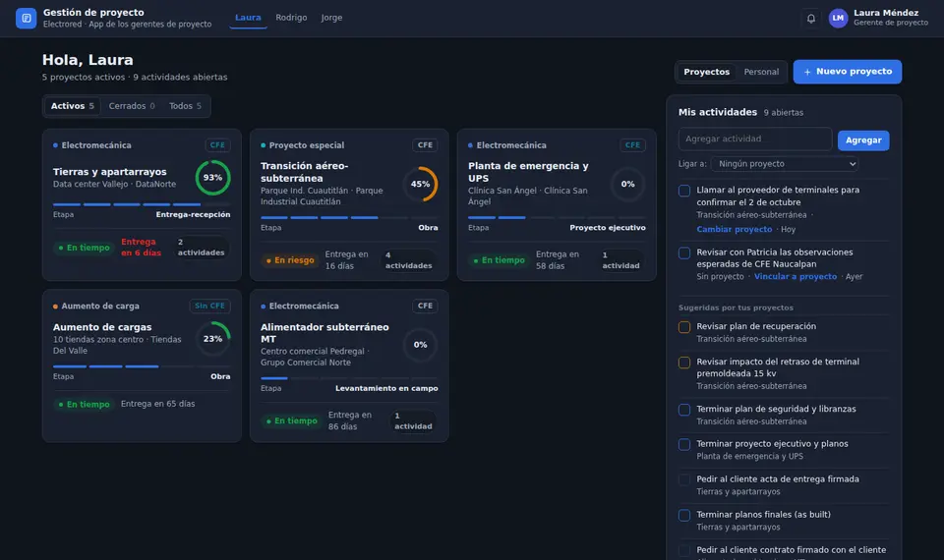Image resolution: width=944 pixels, height=560 pixels.
Task: Open the 'Tierras y apartarrayos' project title
Action: pyautogui.click(x=109, y=172)
